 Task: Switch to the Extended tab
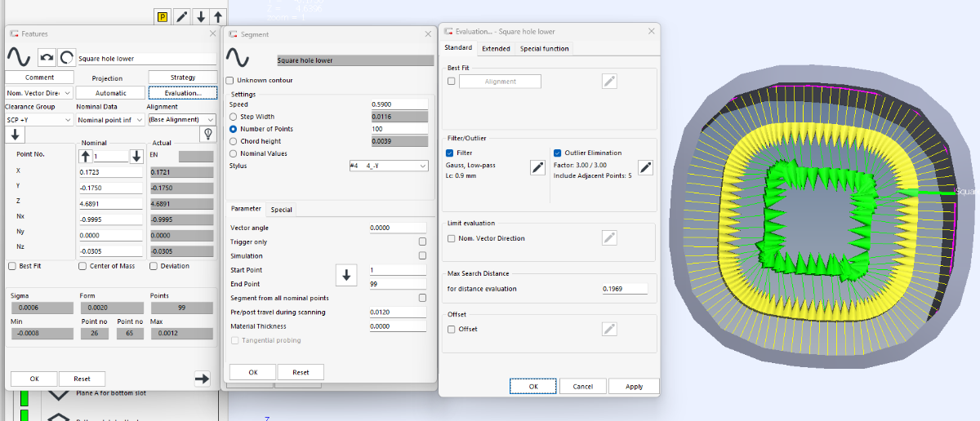496,49
